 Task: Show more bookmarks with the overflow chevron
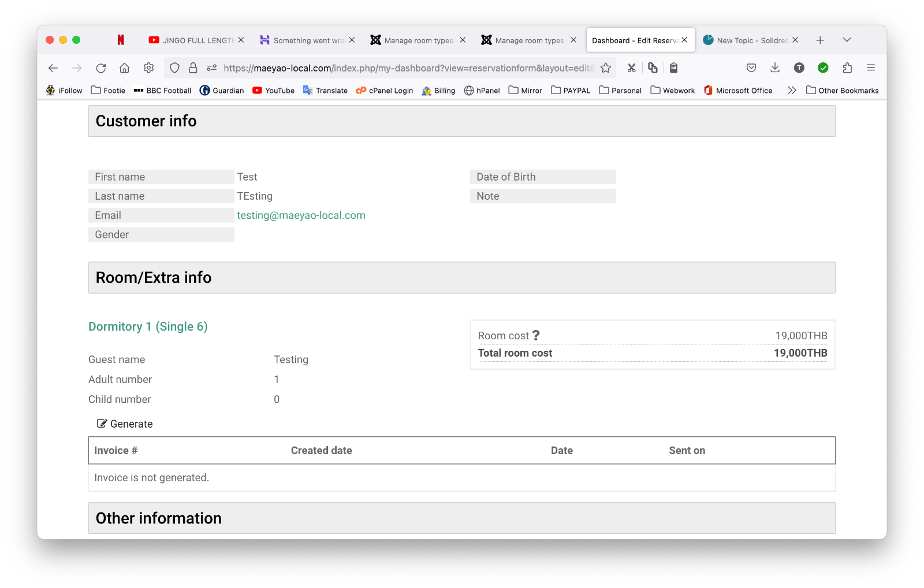coord(792,91)
